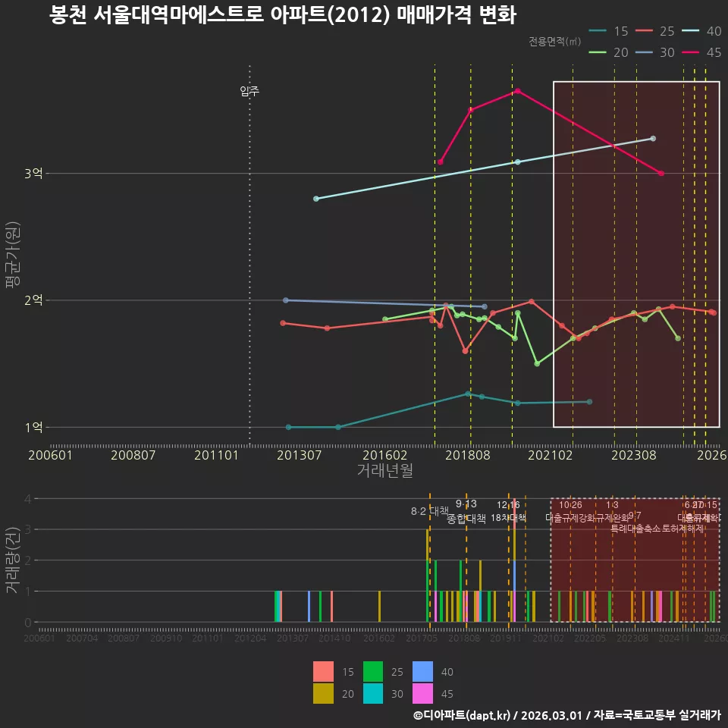This screenshot has height=728, width=728.
Task: Click the 입주 label on dotted line
Action: [249, 90]
